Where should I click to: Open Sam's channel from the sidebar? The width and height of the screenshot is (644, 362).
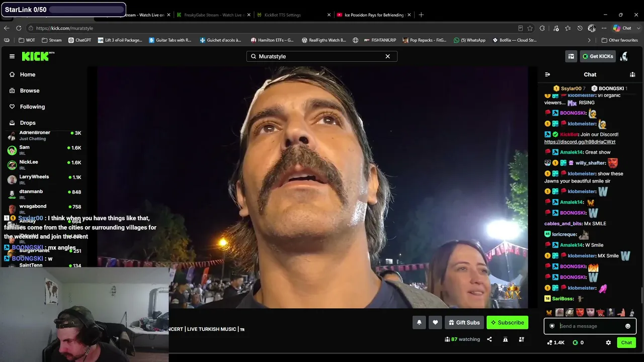44,150
